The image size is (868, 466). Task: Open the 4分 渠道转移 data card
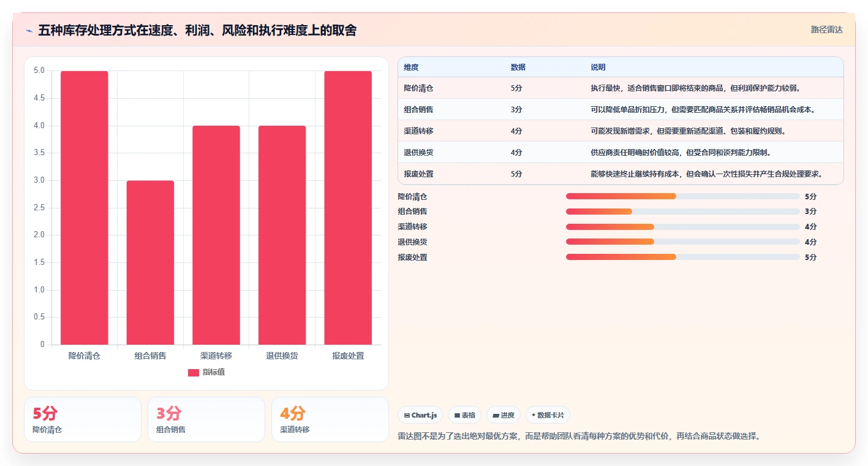click(330, 419)
